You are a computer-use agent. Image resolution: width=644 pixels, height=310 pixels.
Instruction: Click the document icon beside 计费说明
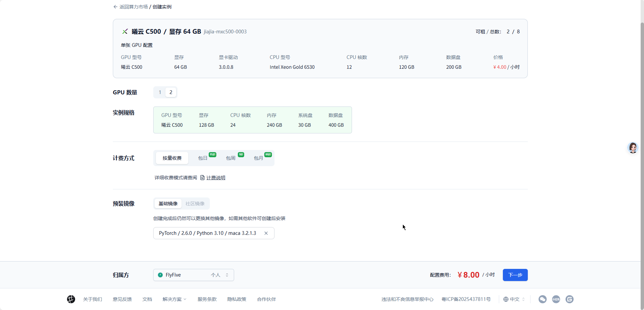[202, 178]
